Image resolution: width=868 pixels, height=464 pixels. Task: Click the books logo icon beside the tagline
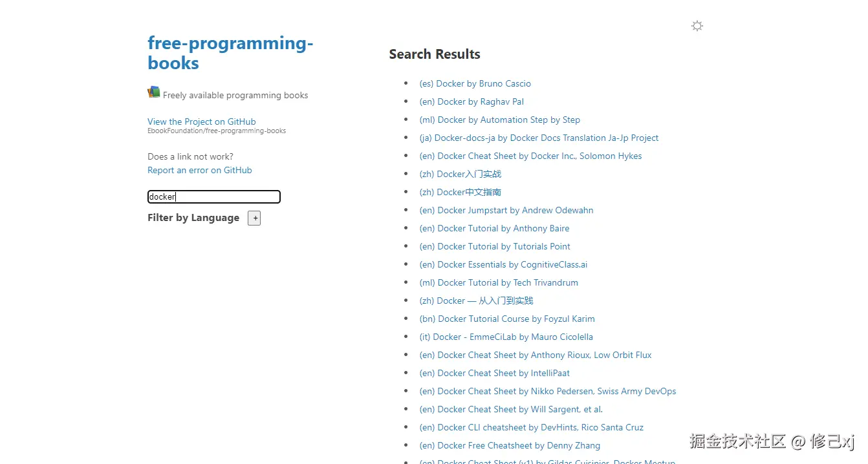pyautogui.click(x=153, y=92)
